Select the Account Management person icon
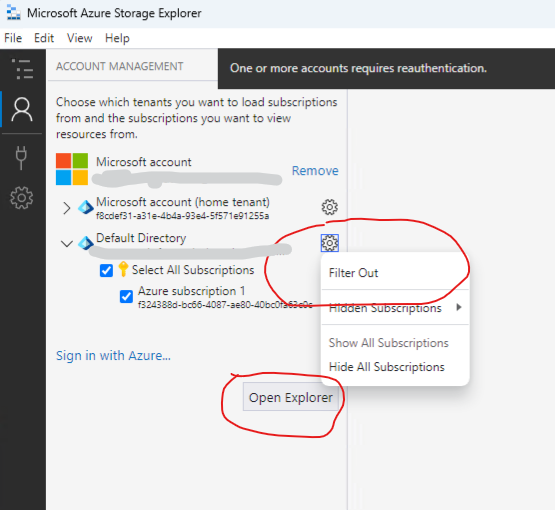555x510 pixels. point(22,109)
